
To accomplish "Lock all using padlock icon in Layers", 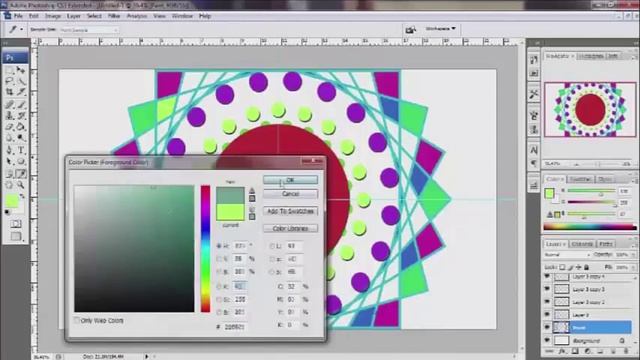I will 587,267.
